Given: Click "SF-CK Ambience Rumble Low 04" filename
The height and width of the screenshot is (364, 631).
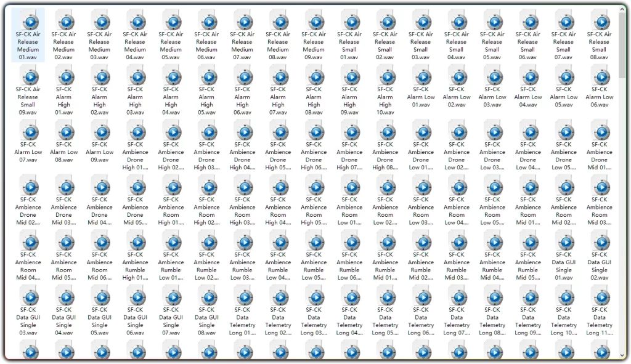Looking at the screenshot, I should tap(278, 266).
